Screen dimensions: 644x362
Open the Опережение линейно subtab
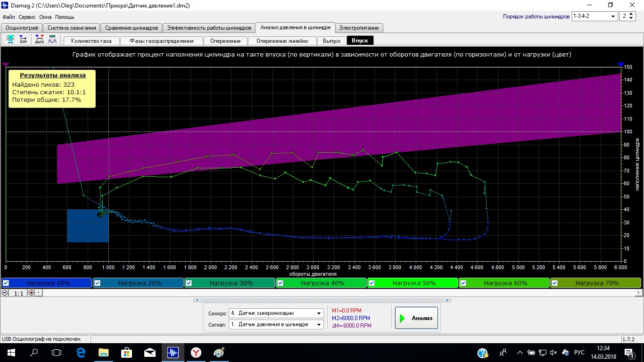tap(282, 41)
